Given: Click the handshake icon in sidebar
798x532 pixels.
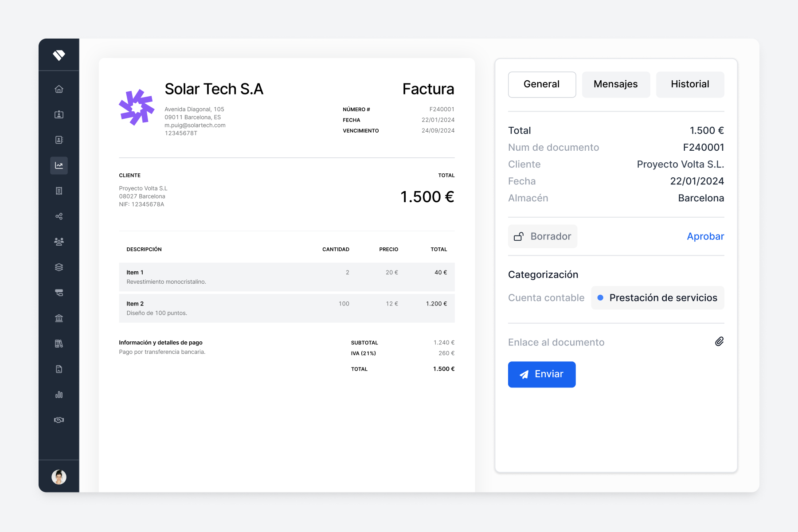Looking at the screenshot, I should click(x=59, y=420).
